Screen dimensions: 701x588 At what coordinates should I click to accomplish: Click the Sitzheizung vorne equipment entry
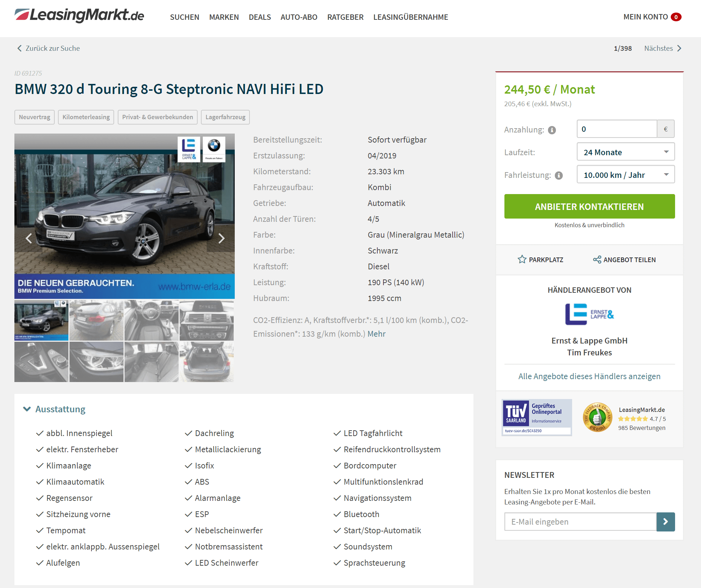pyautogui.click(x=78, y=514)
